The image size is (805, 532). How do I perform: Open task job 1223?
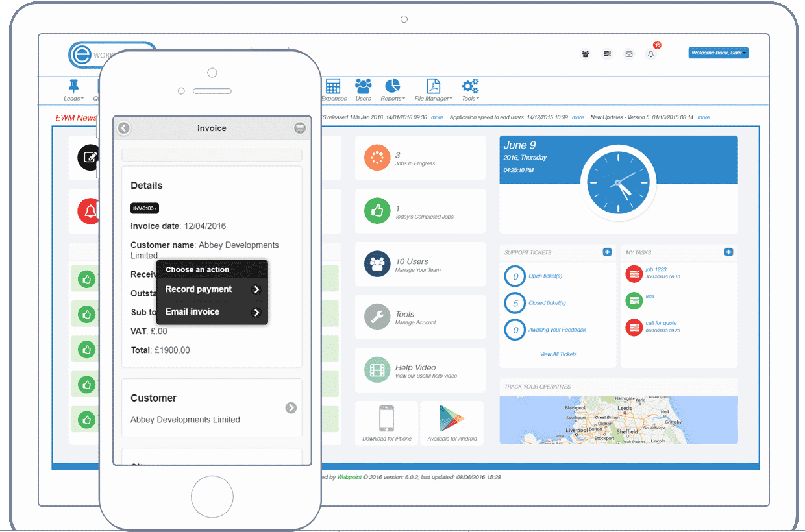click(x=656, y=269)
